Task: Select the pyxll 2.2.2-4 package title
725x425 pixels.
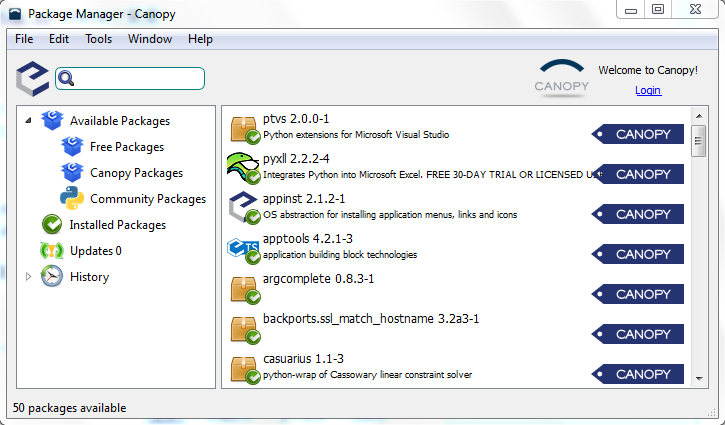Action: click(296, 159)
